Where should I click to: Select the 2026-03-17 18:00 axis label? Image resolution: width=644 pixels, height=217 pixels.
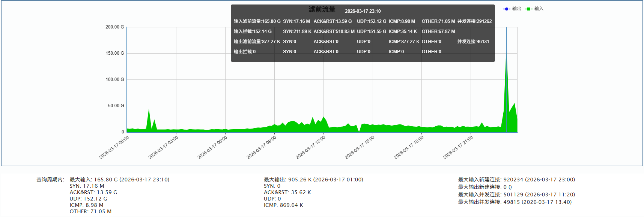pyautogui.click(x=409, y=147)
